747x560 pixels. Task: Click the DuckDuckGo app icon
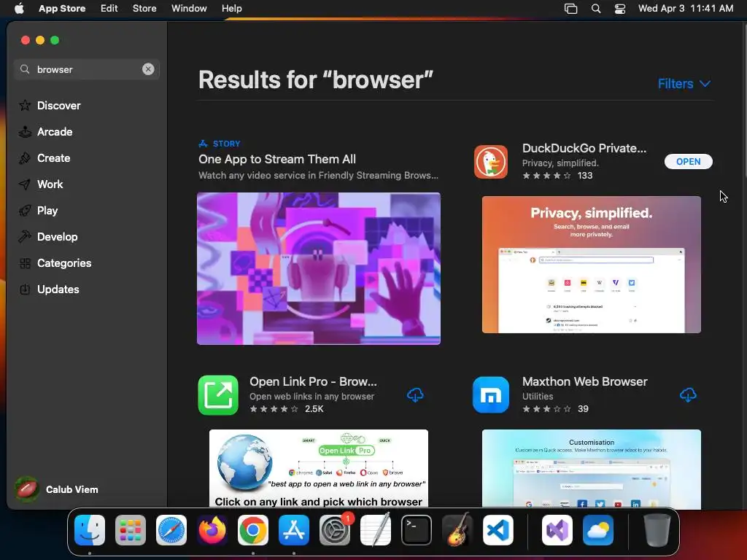(x=491, y=162)
